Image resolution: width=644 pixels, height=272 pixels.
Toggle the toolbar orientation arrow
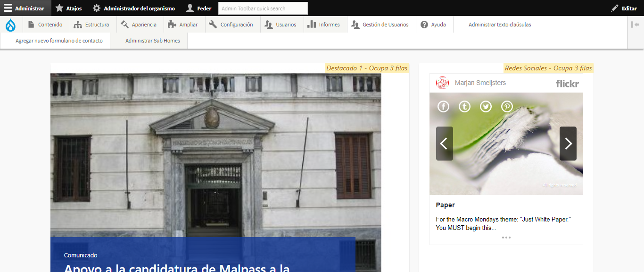click(635, 25)
